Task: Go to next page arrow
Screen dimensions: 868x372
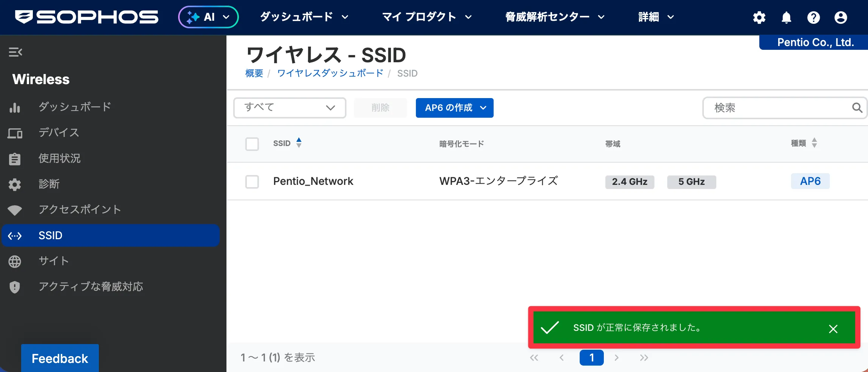Action: coord(617,358)
